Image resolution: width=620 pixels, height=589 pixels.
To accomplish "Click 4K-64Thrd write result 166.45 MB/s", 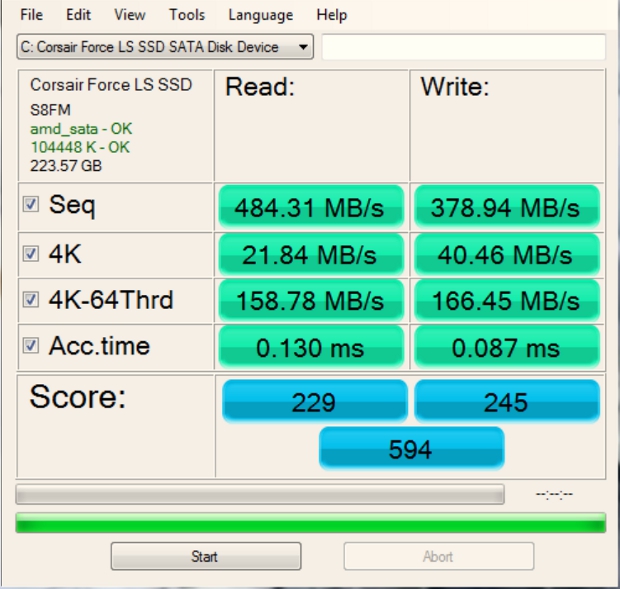I will click(507, 300).
